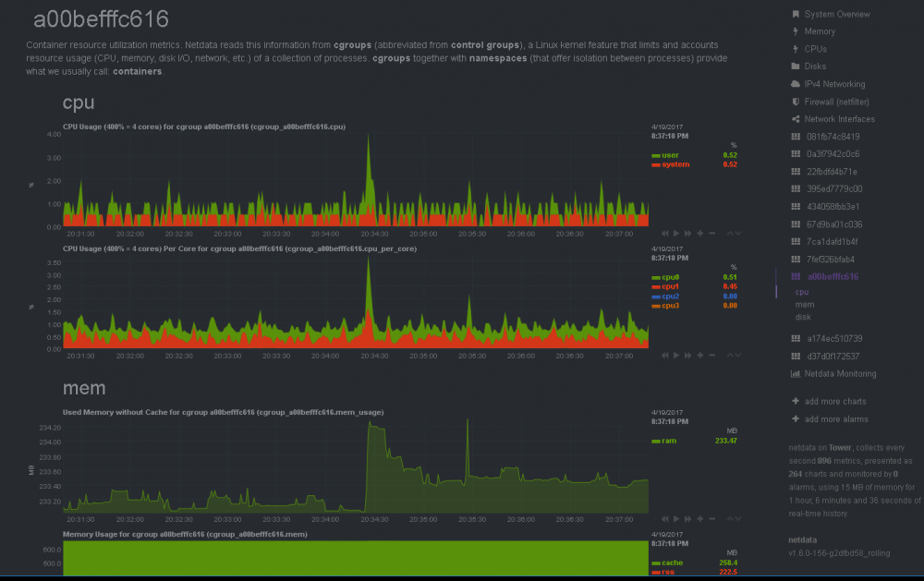
Task: Zoom in the CPU Per Core chart
Action: click(x=700, y=356)
